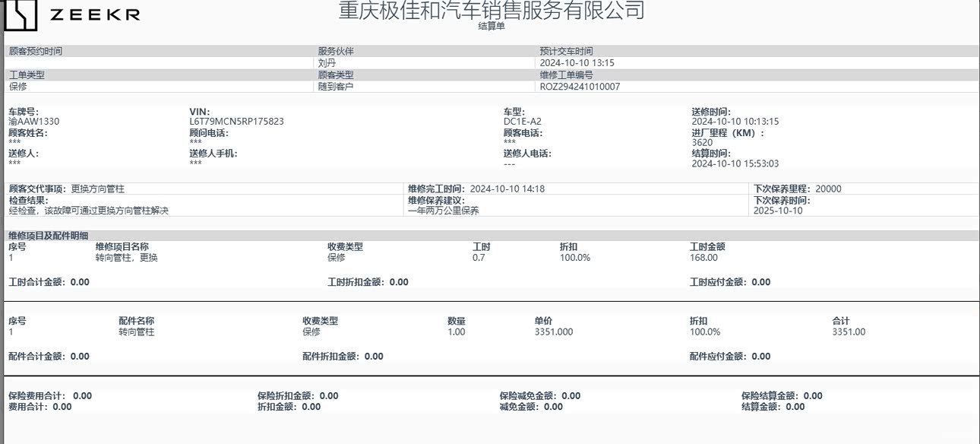Click the ZEEKR logo icon
The height and width of the screenshot is (444, 980).
21,15
